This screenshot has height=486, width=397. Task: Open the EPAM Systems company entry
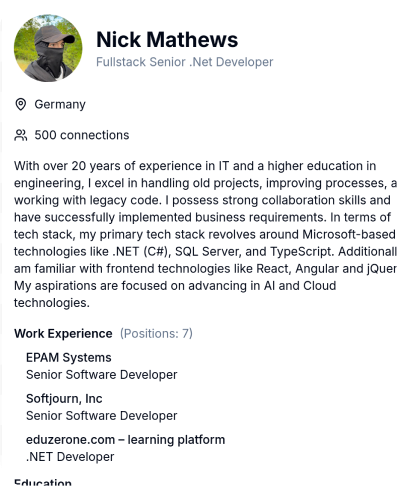(x=69, y=358)
